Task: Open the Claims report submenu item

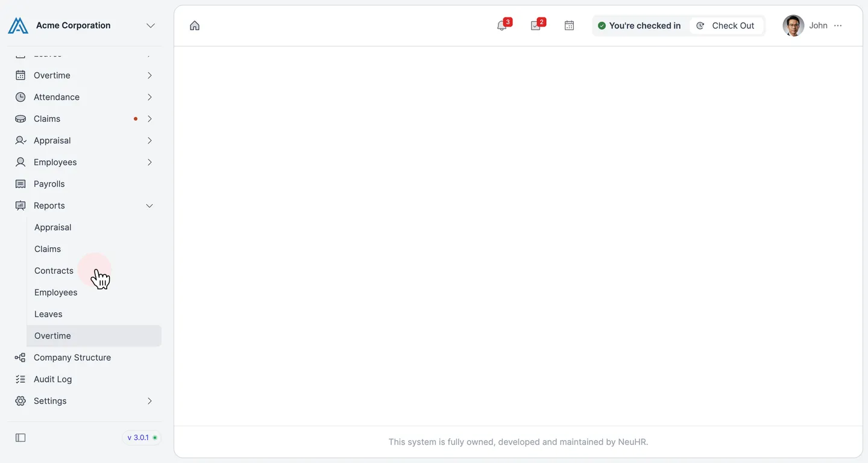Action: pos(94,249)
